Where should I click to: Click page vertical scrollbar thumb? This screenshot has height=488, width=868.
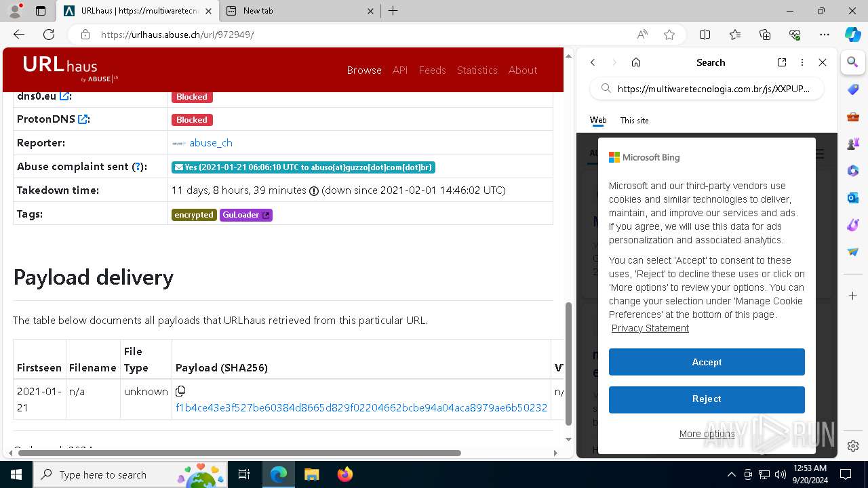click(x=568, y=363)
